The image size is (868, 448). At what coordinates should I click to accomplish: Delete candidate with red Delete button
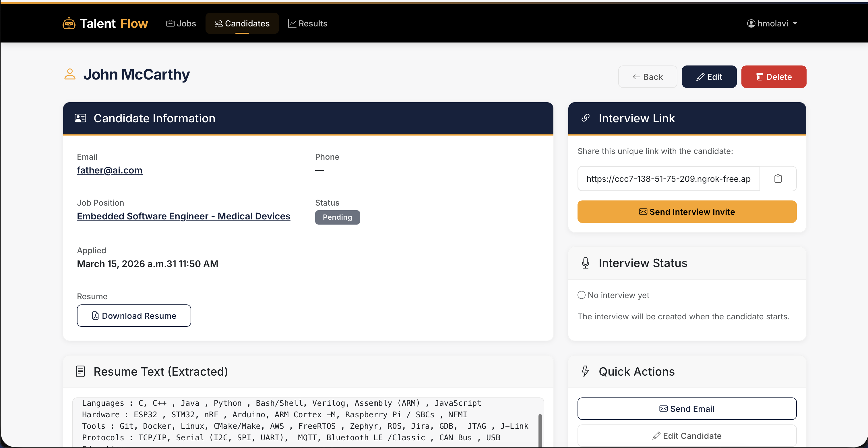click(x=774, y=77)
